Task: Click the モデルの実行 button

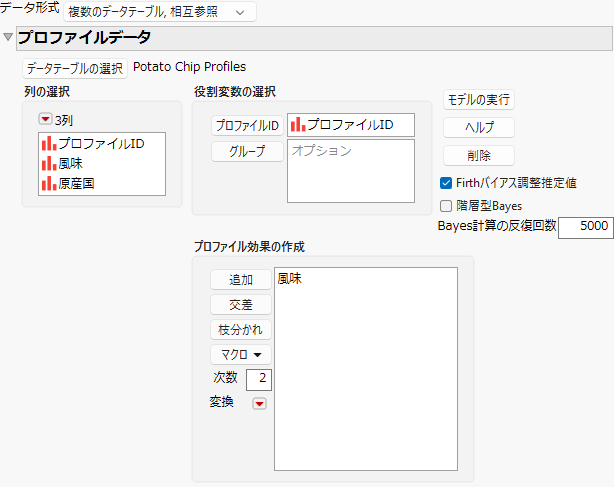Action: (479, 99)
